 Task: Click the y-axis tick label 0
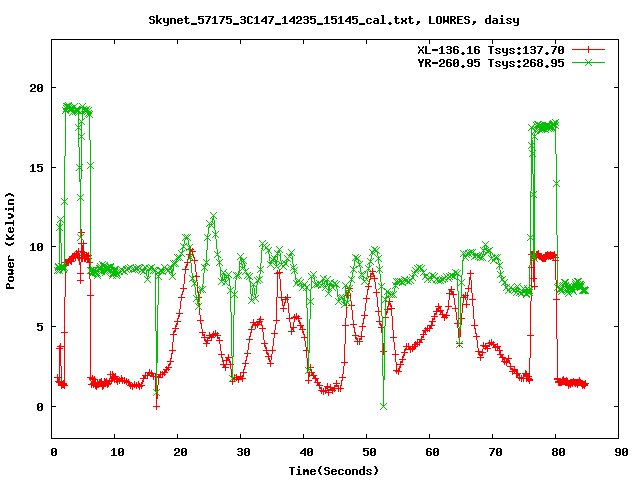(x=40, y=407)
